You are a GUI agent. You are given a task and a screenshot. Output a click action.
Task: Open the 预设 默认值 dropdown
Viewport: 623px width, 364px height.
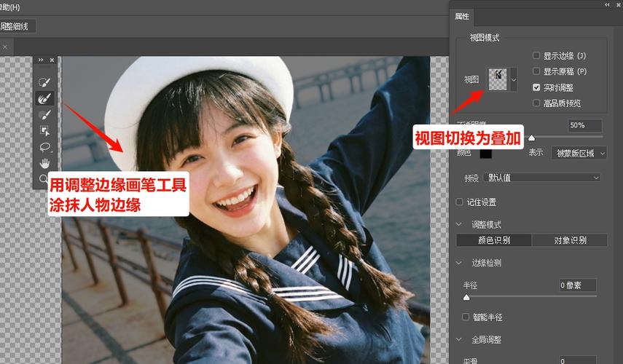tap(542, 178)
